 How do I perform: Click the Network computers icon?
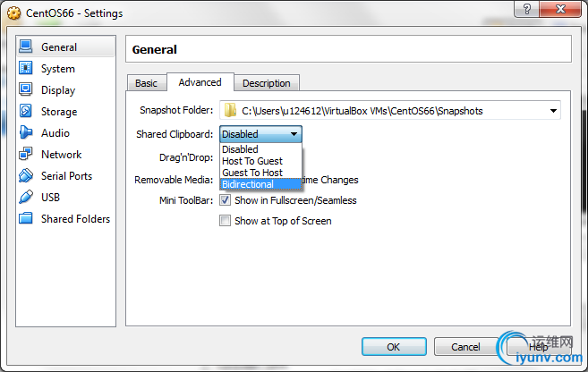[25, 154]
